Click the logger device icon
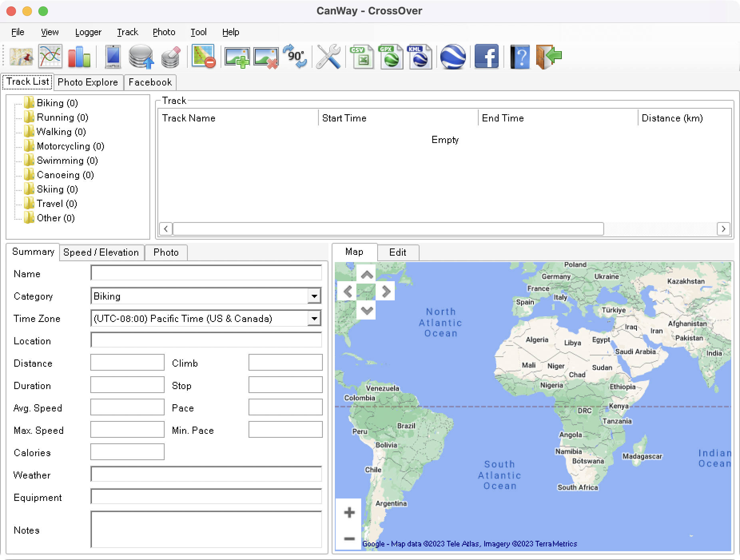 point(113,57)
